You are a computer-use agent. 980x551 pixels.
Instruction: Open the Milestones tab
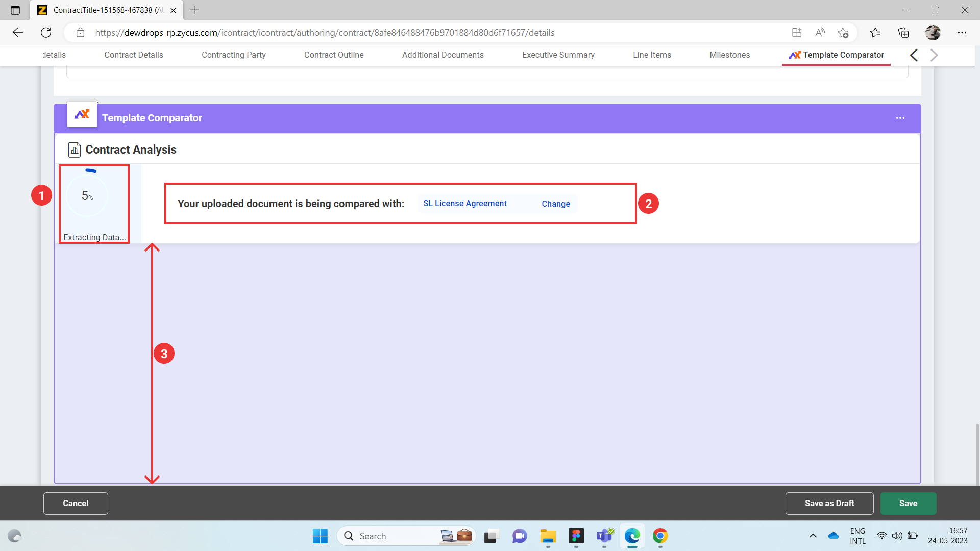tap(729, 55)
